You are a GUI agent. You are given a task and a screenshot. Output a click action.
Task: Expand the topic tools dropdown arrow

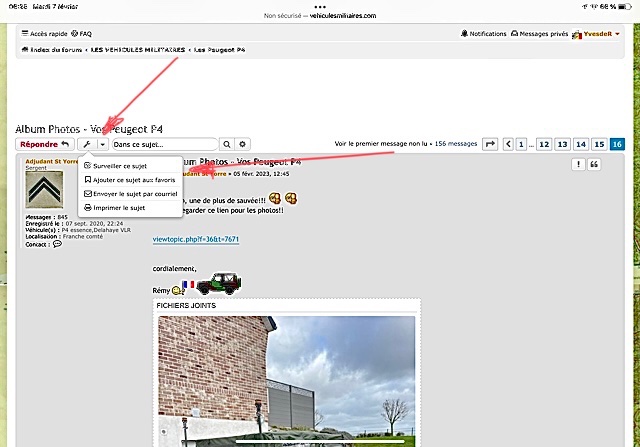(x=102, y=145)
